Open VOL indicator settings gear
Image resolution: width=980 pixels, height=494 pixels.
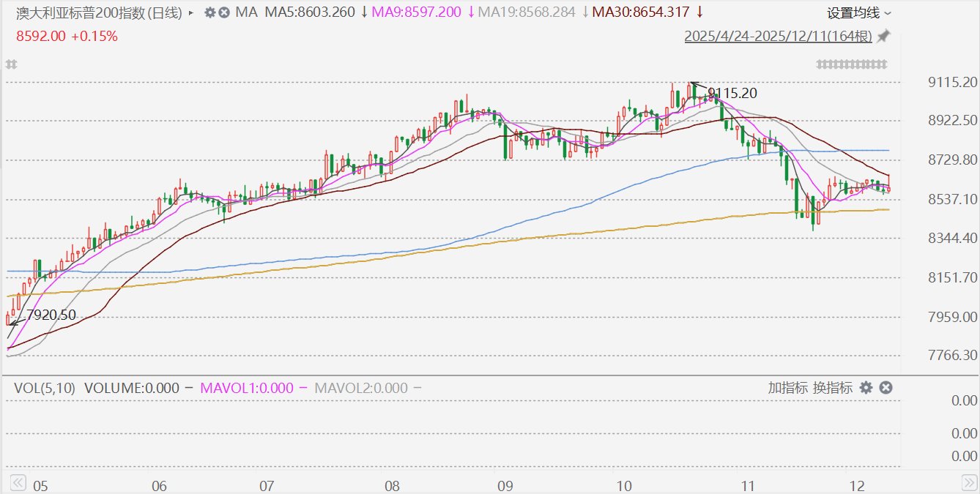click(x=866, y=388)
